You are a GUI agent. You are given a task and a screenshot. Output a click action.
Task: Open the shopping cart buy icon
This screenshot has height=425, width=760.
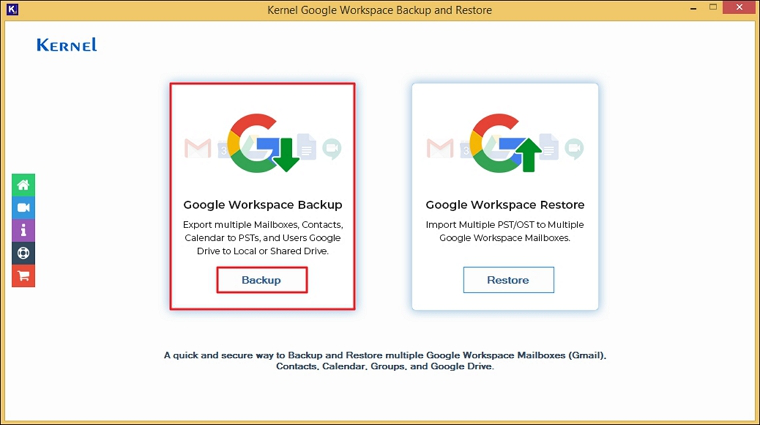[23, 276]
